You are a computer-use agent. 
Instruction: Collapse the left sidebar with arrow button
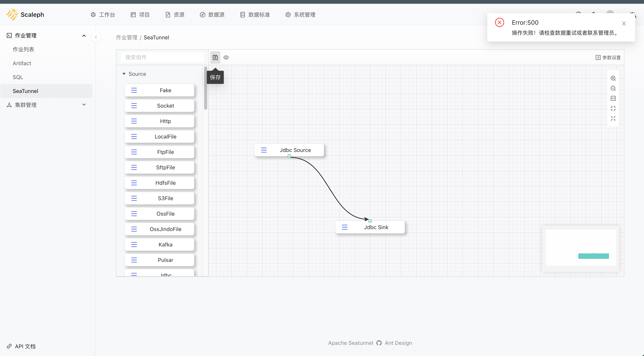(x=96, y=37)
